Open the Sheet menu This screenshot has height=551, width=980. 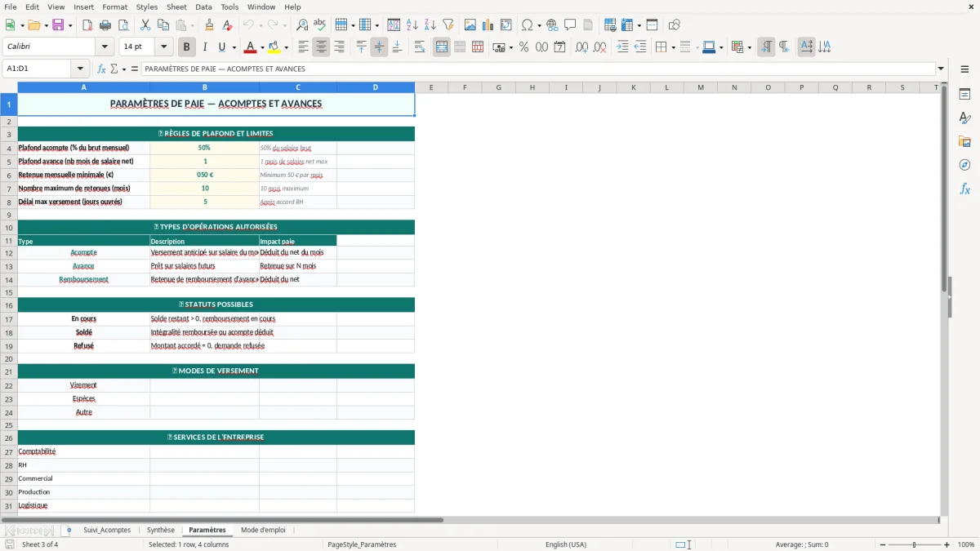[176, 7]
